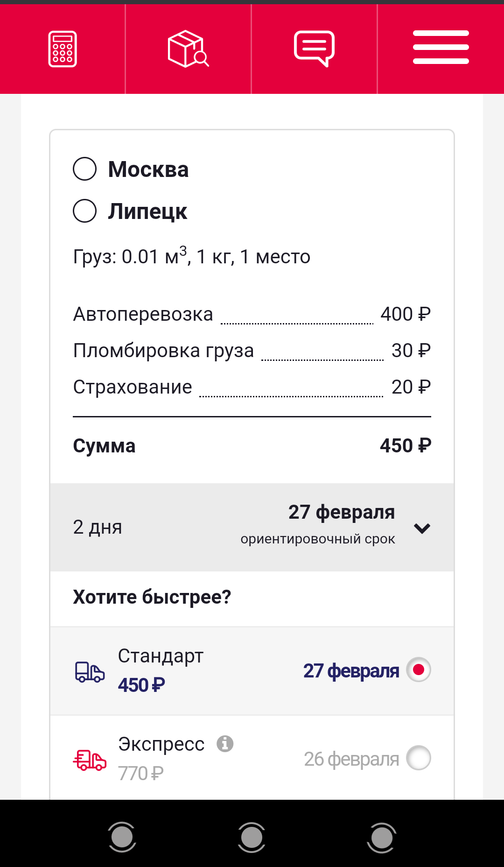Click the red Экспресс truck icon

click(90, 760)
